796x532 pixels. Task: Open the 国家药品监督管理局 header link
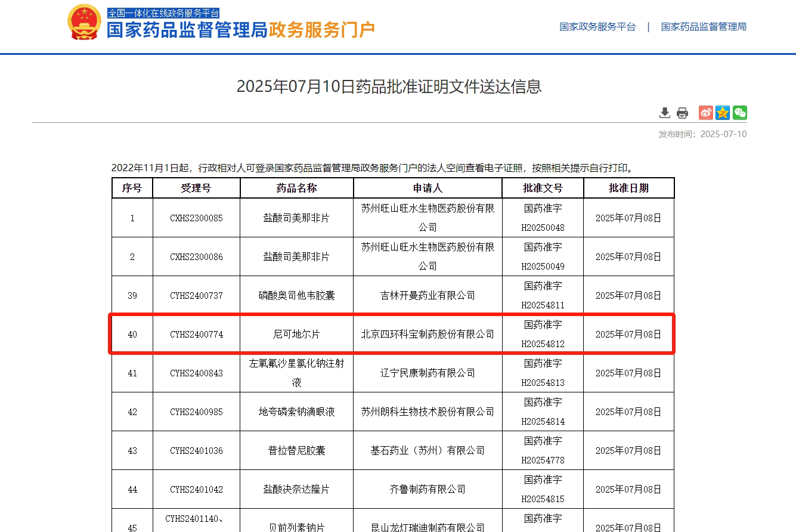[704, 27]
